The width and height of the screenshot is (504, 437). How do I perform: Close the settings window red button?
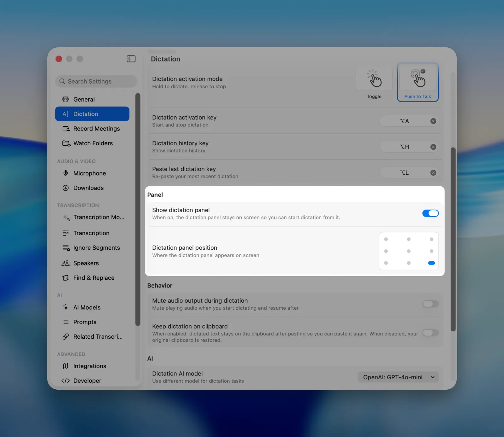tap(59, 59)
